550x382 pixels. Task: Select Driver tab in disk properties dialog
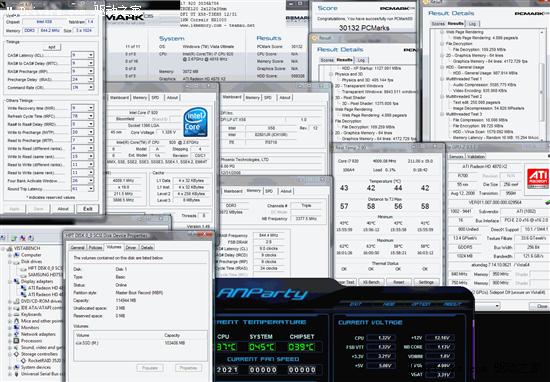click(x=131, y=247)
